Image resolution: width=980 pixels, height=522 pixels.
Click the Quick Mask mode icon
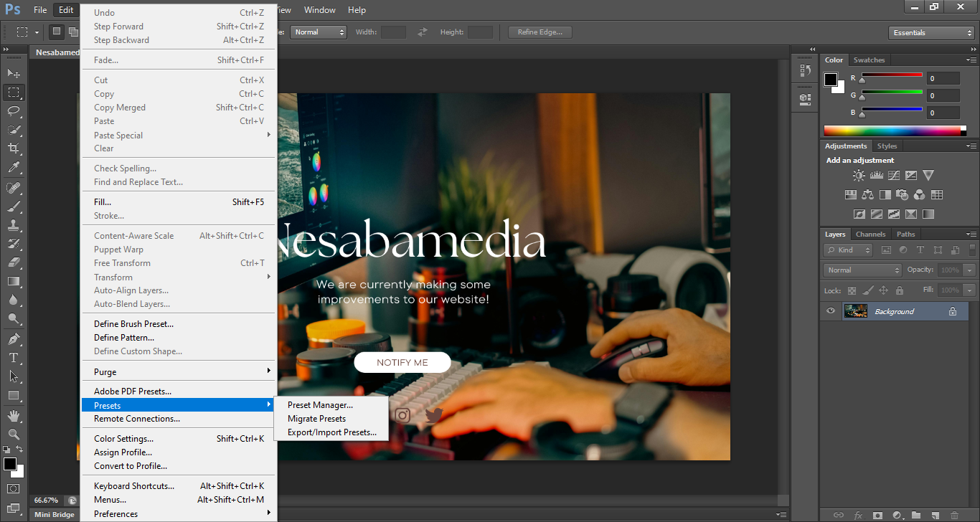coord(14,489)
